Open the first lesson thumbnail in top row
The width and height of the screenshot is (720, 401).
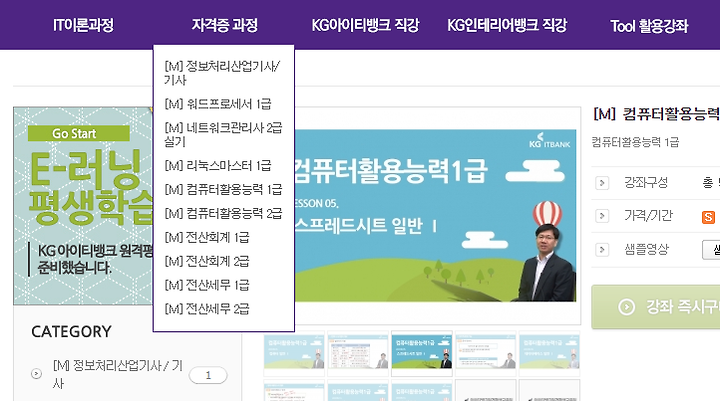click(x=294, y=353)
